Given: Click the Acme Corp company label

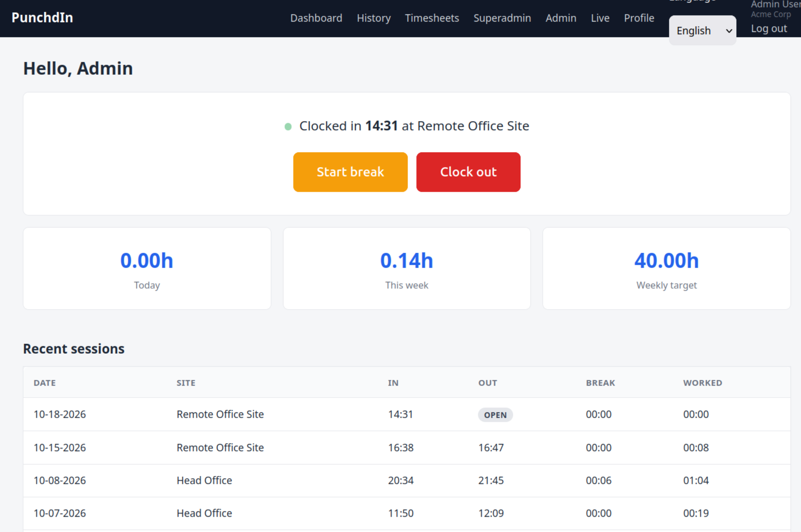Looking at the screenshot, I should point(770,14).
